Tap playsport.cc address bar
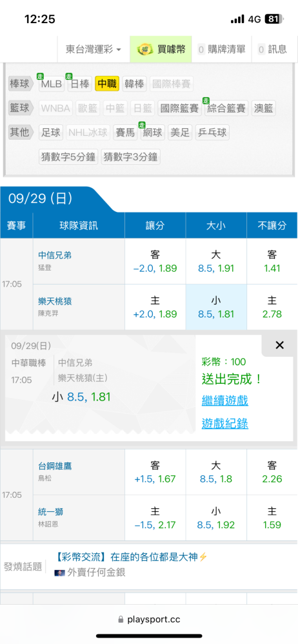The height and width of the screenshot is (644, 298). (149, 620)
